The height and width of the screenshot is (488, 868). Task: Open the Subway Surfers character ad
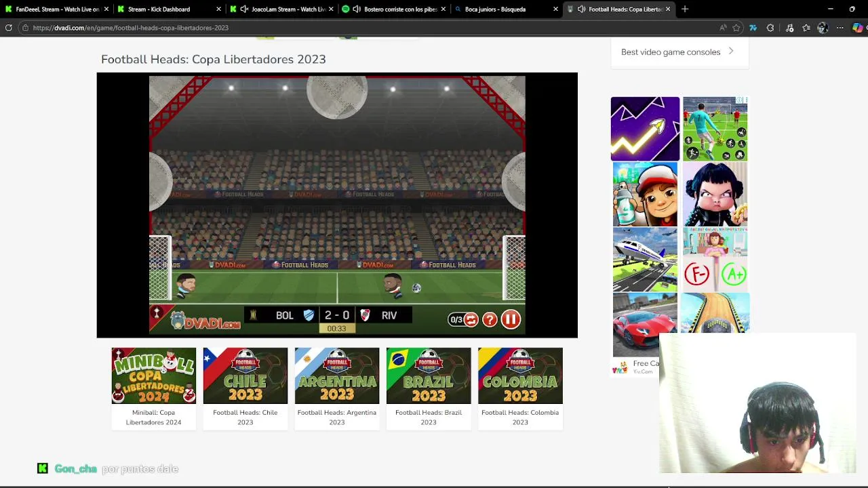[645, 194]
